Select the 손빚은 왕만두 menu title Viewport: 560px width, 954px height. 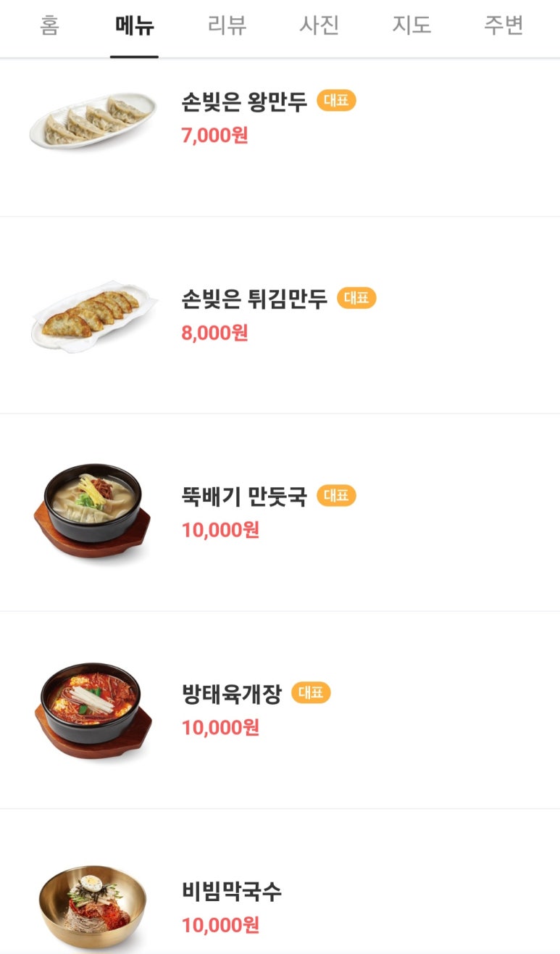point(244,101)
